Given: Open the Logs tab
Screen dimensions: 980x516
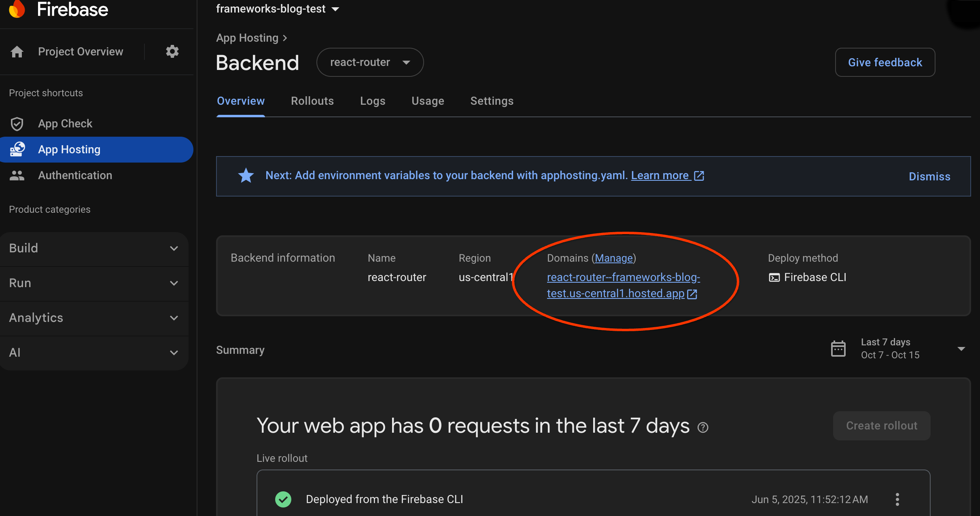Looking at the screenshot, I should (x=372, y=101).
